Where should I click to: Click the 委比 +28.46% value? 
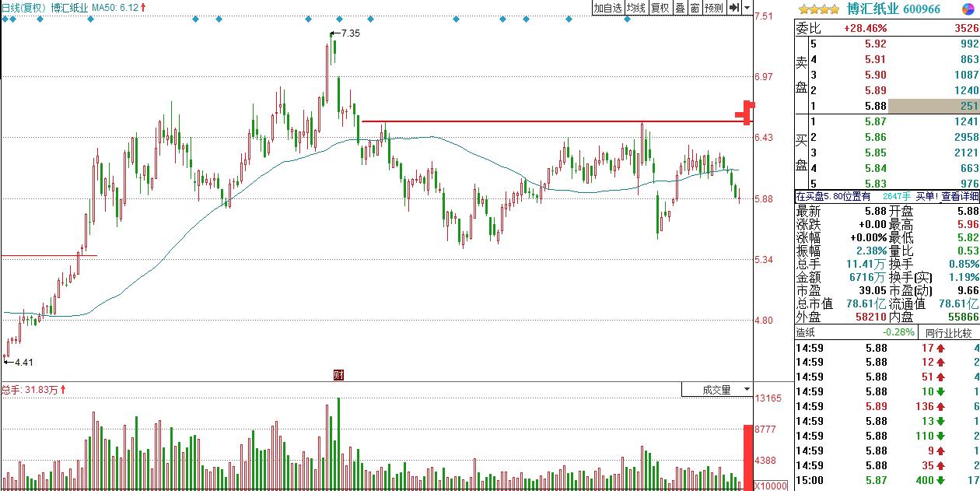pyautogui.click(x=866, y=29)
